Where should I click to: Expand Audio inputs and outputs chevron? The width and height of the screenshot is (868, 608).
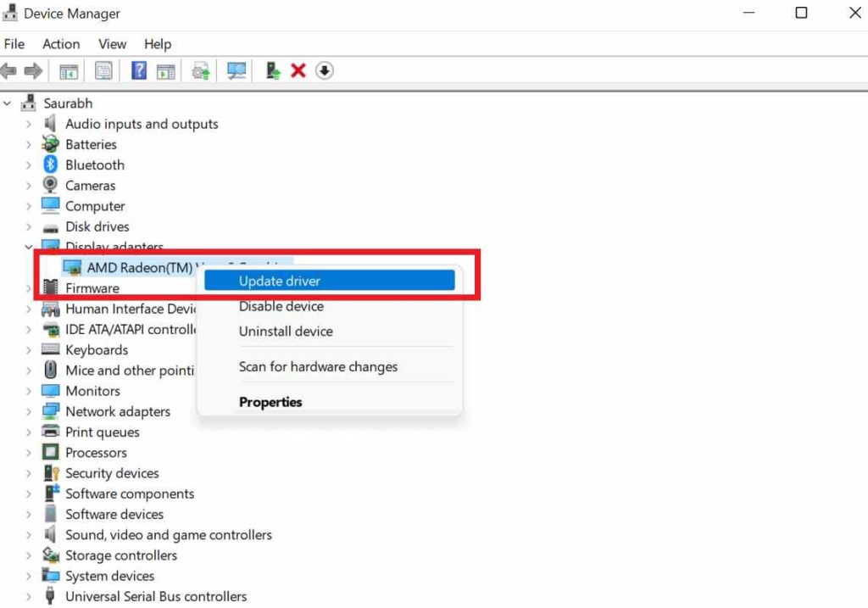pos(28,124)
